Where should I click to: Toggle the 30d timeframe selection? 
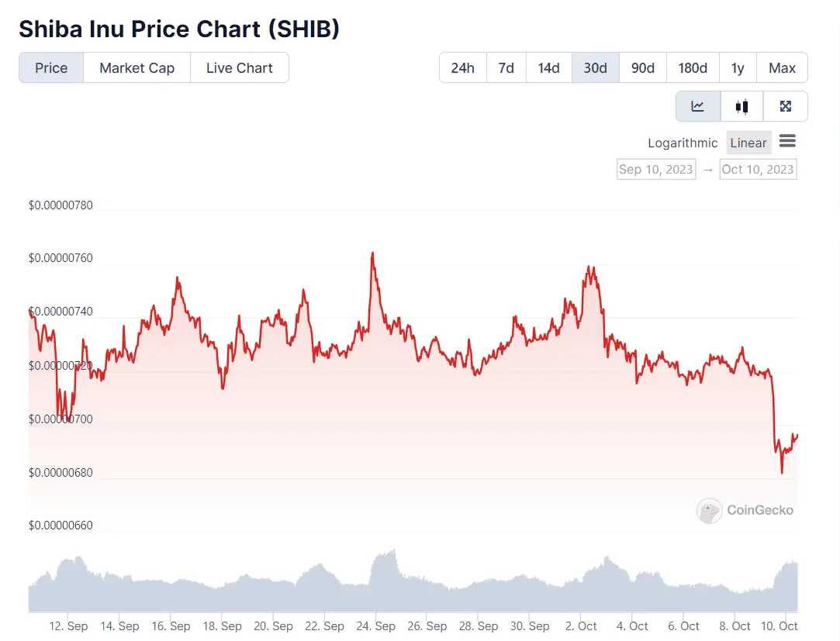coord(595,67)
